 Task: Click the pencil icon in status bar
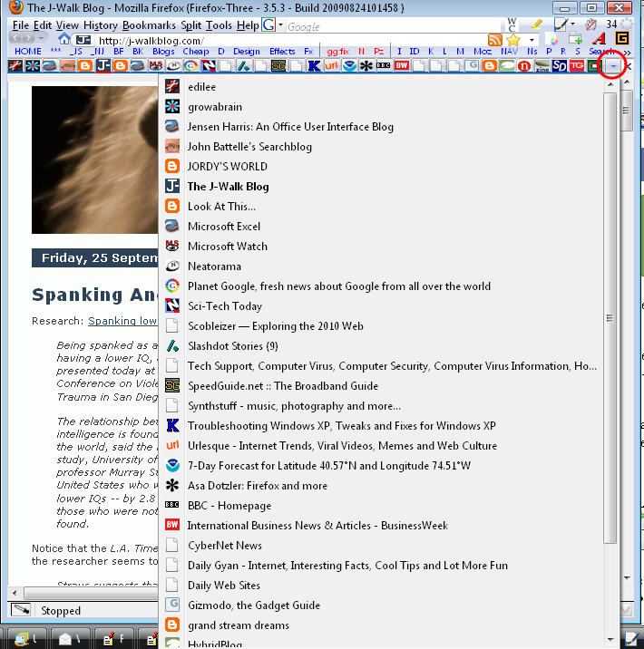click(21, 609)
